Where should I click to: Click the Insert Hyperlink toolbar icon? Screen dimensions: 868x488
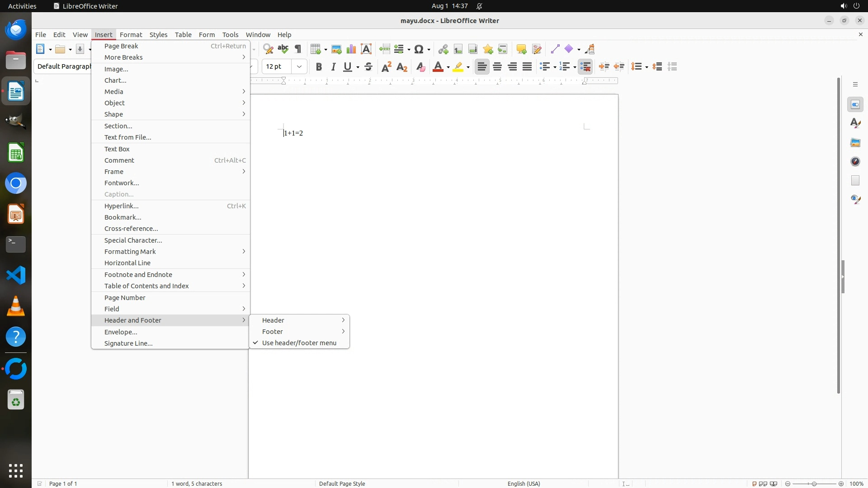click(443, 49)
